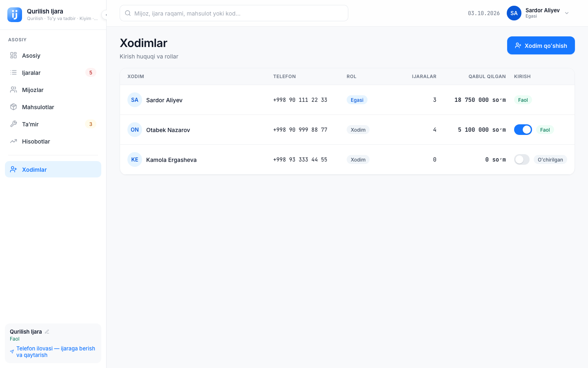Click the amount 18 750 000 so'm

click(480, 100)
